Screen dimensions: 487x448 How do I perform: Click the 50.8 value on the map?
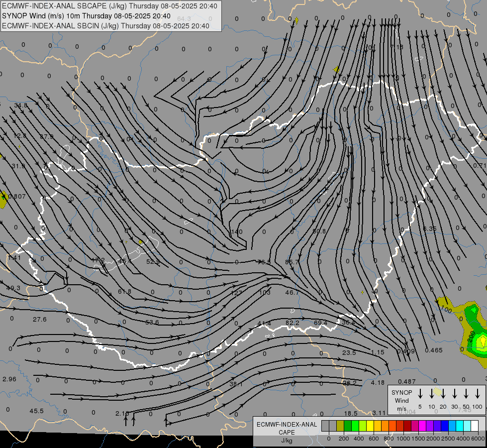coord(319,231)
